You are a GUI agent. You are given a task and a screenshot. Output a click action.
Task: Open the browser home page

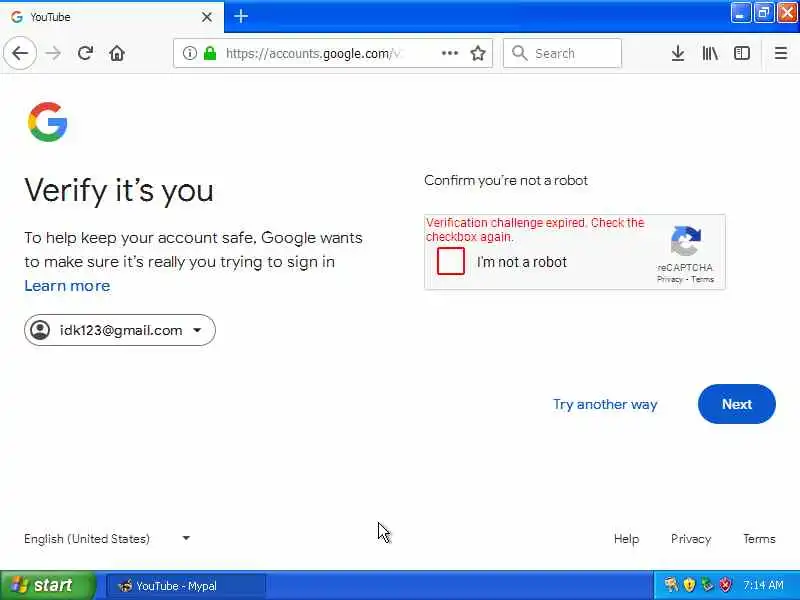tap(117, 53)
